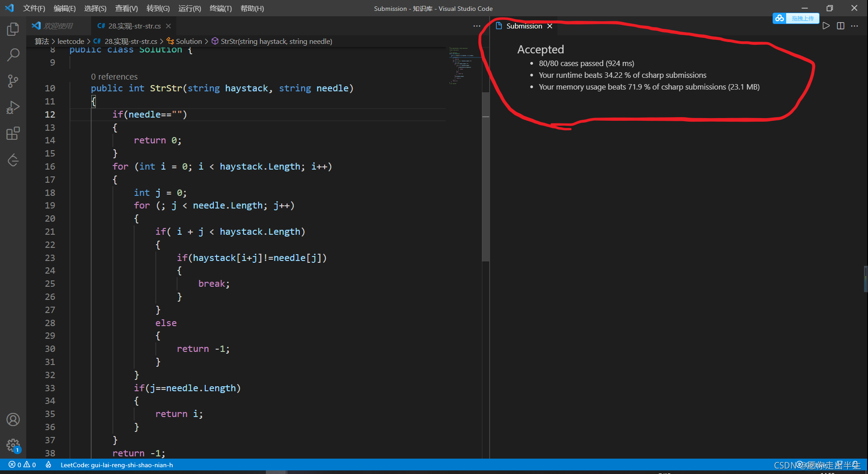Image resolution: width=868 pixels, height=474 pixels.
Task: Click the flame icon in status bar
Action: coord(48,465)
